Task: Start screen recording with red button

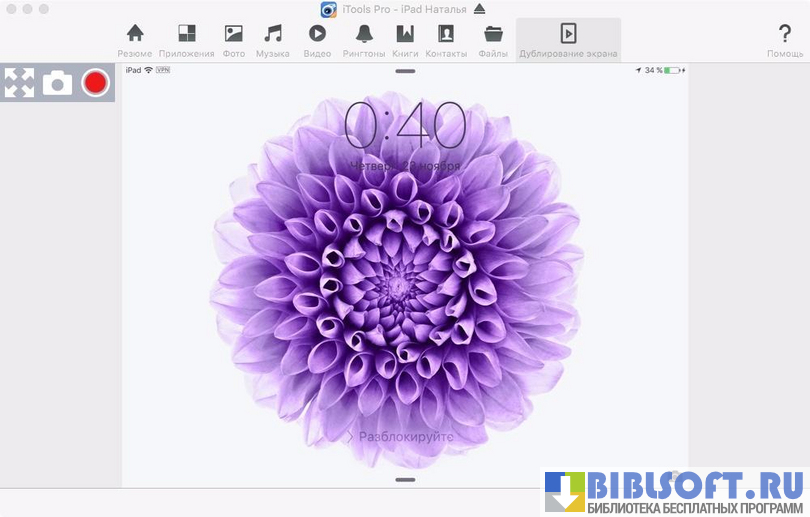Action: click(x=96, y=83)
